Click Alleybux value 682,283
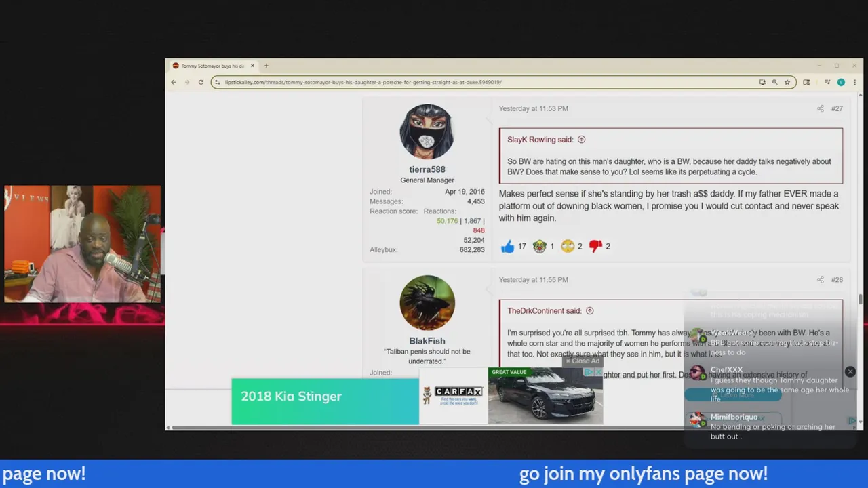 click(472, 250)
